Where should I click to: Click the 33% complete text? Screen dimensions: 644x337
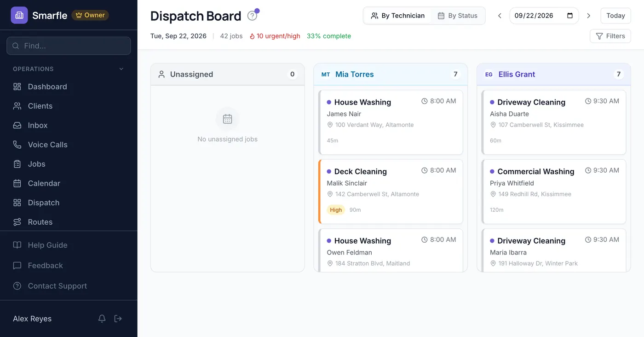329,36
